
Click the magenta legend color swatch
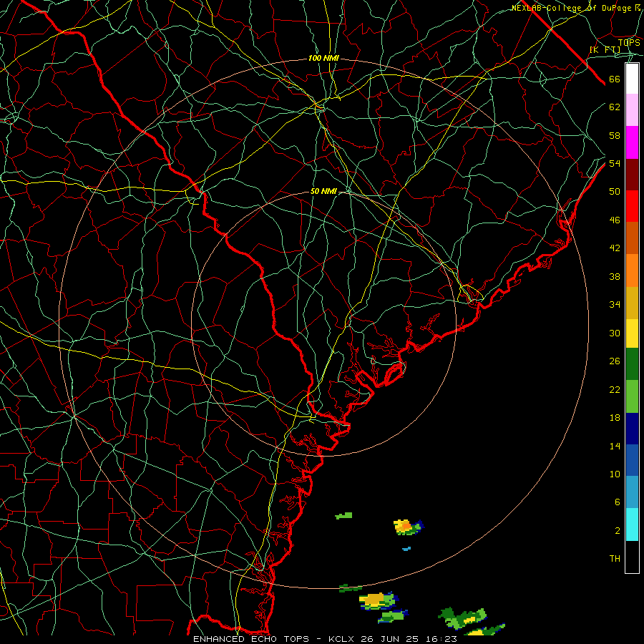point(632,142)
